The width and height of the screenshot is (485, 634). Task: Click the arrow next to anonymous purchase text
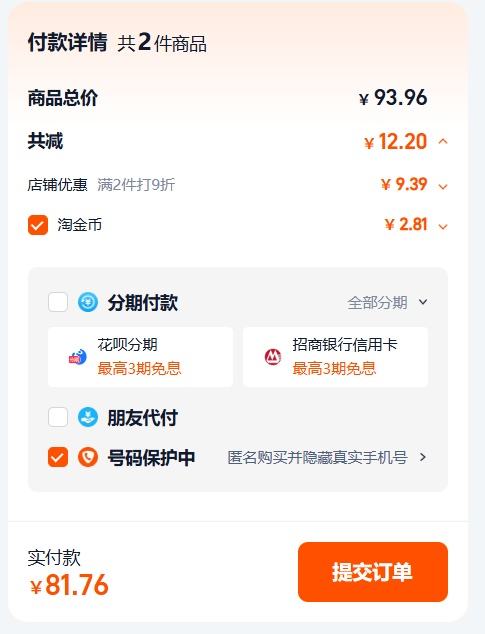click(x=423, y=457)
